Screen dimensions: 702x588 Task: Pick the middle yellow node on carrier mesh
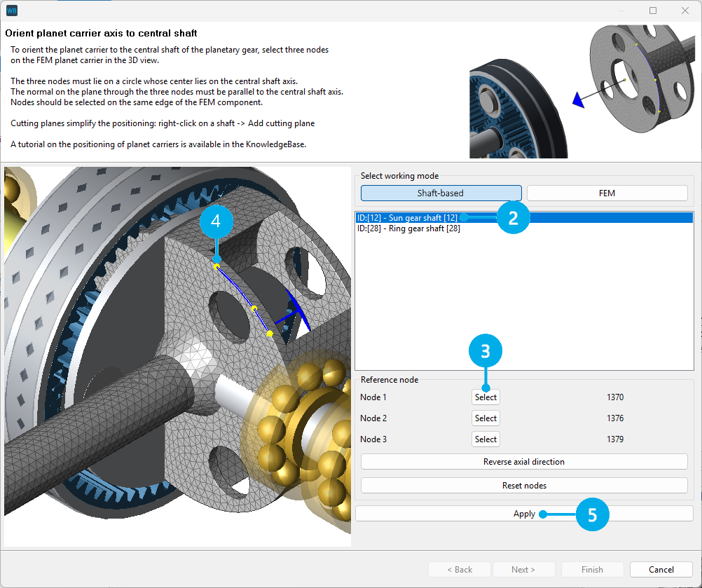click(x=254, y=308)
